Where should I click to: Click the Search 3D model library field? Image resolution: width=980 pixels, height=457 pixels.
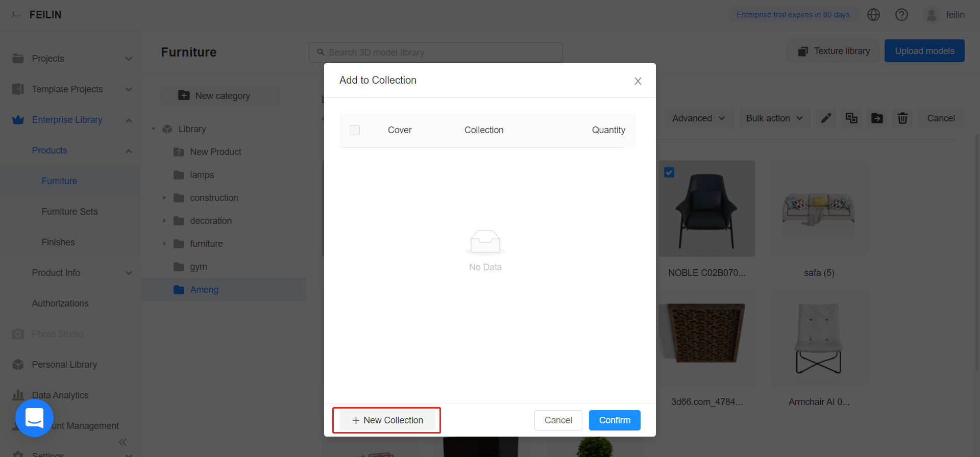(435, 53)
